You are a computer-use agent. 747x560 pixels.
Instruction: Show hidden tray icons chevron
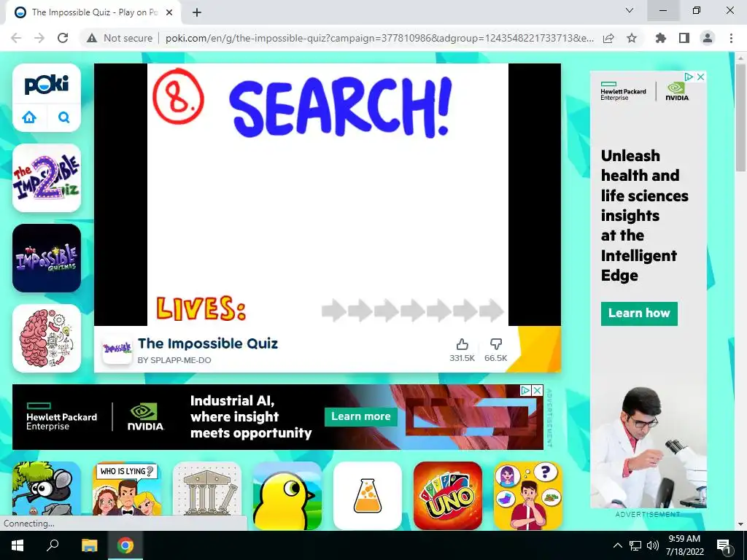(x=617, y=545)
